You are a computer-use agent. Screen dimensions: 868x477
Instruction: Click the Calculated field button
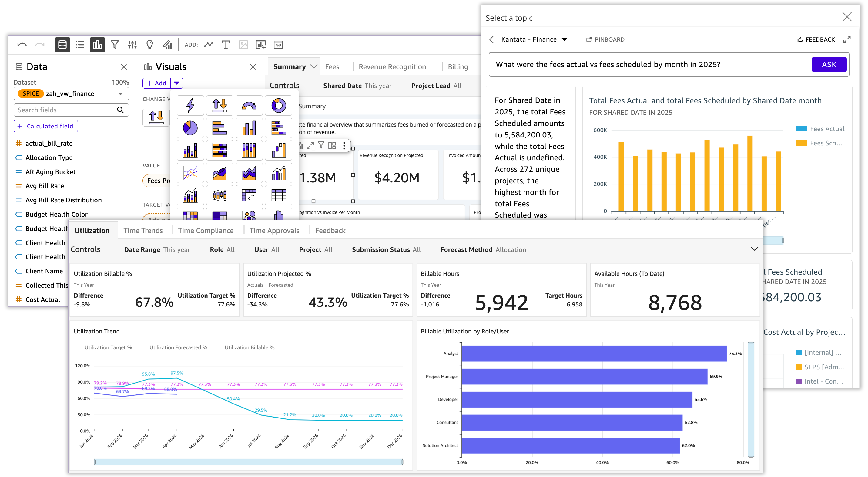pyautogui.click(x=45, y=126)
